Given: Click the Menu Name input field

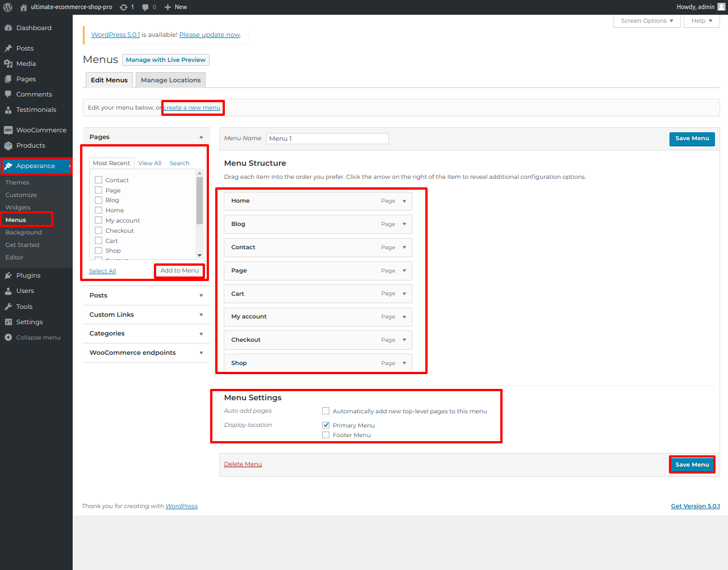Looking at the screenshot, I should click(328, 139).
